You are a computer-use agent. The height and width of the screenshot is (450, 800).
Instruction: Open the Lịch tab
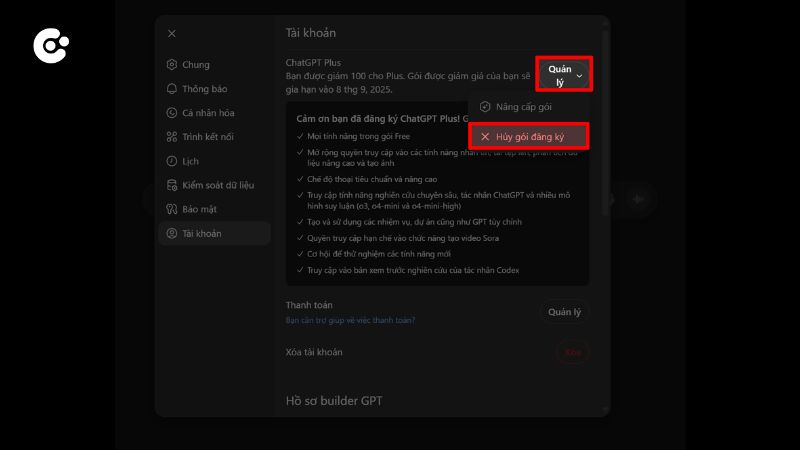pyautogui.click(x=214, y=161)
